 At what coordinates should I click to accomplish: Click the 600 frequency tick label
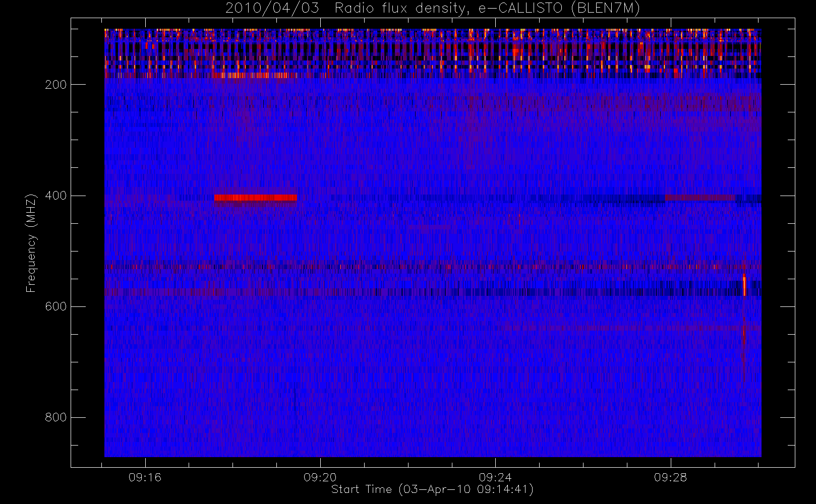point(55,306)
